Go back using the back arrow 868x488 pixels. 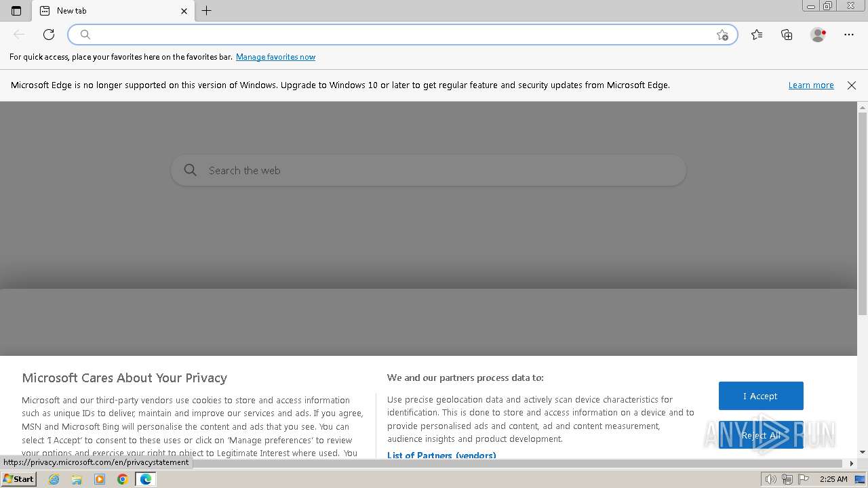[19, 35]
